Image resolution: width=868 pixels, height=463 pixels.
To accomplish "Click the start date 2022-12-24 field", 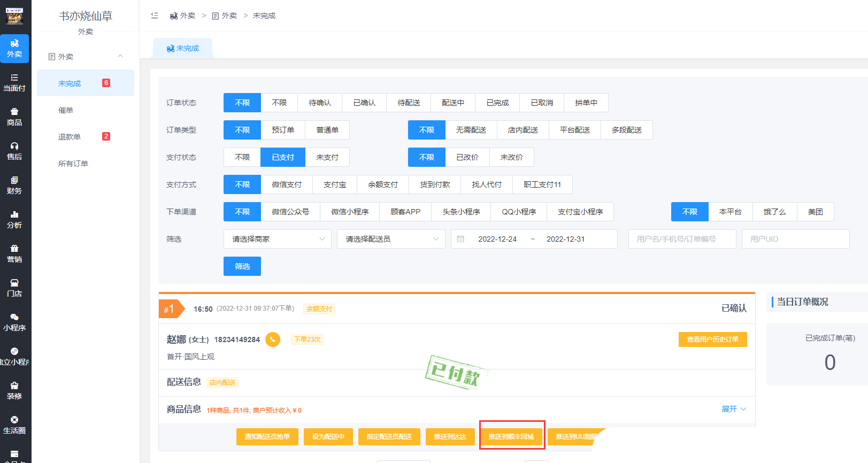I will point(497,239).
